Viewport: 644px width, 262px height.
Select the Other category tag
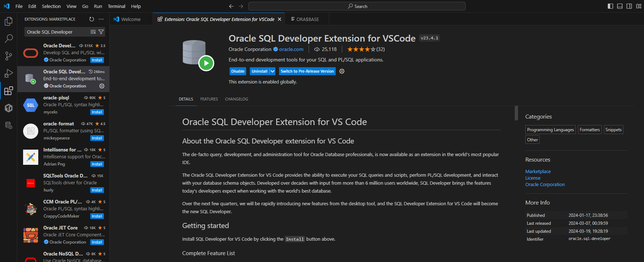pos(532,140)
